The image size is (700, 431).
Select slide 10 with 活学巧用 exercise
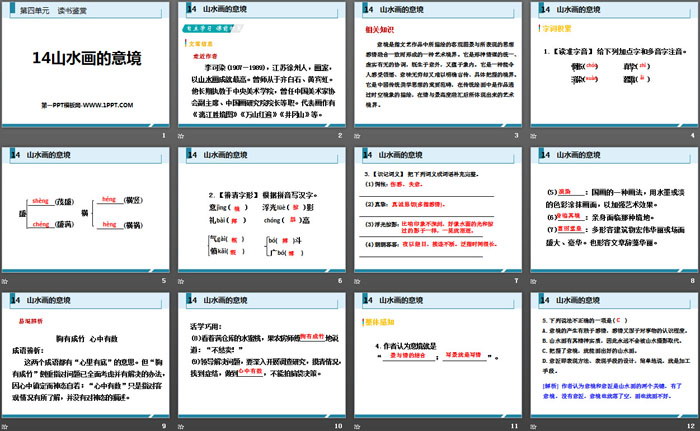point(262,356)
